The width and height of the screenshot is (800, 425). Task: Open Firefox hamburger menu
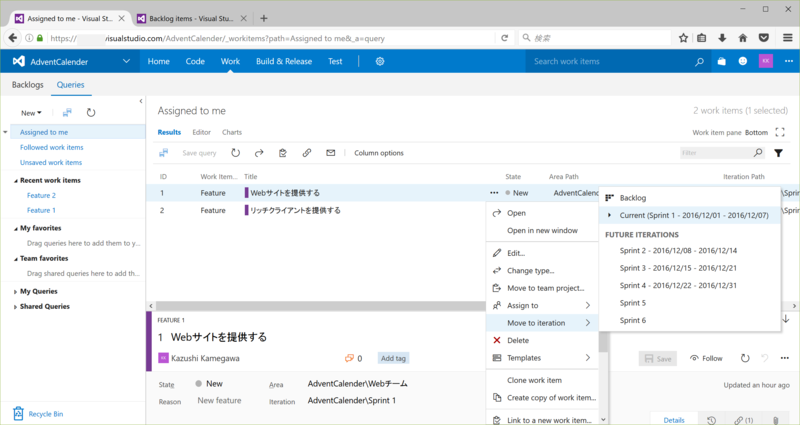click(788, 38)
